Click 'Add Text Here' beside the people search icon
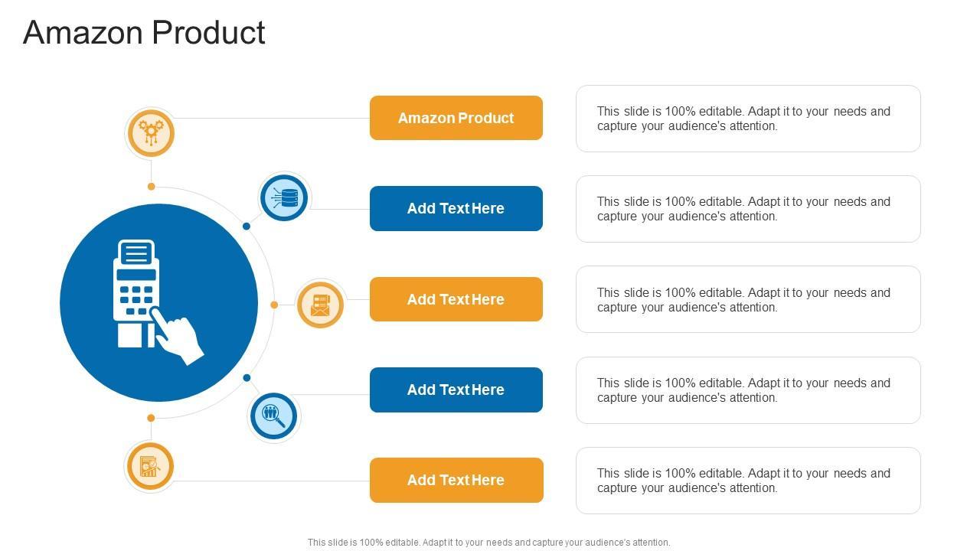This screenshot has height=551, width=980. coord(456,390)
